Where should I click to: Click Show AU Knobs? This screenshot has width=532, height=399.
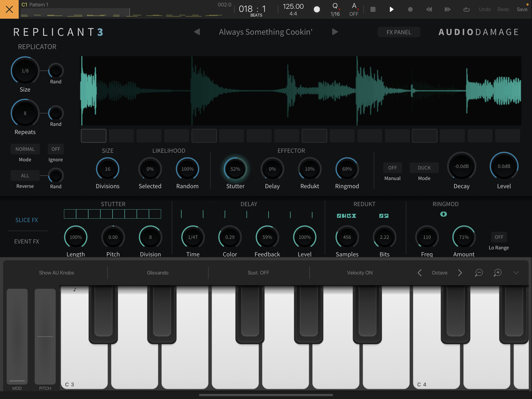pos(56,273)
